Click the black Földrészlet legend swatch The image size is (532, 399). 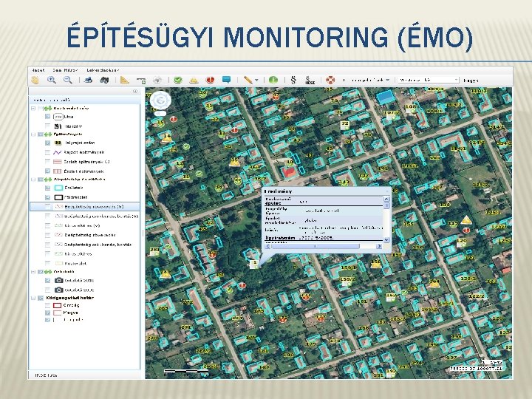click(58, 197)
